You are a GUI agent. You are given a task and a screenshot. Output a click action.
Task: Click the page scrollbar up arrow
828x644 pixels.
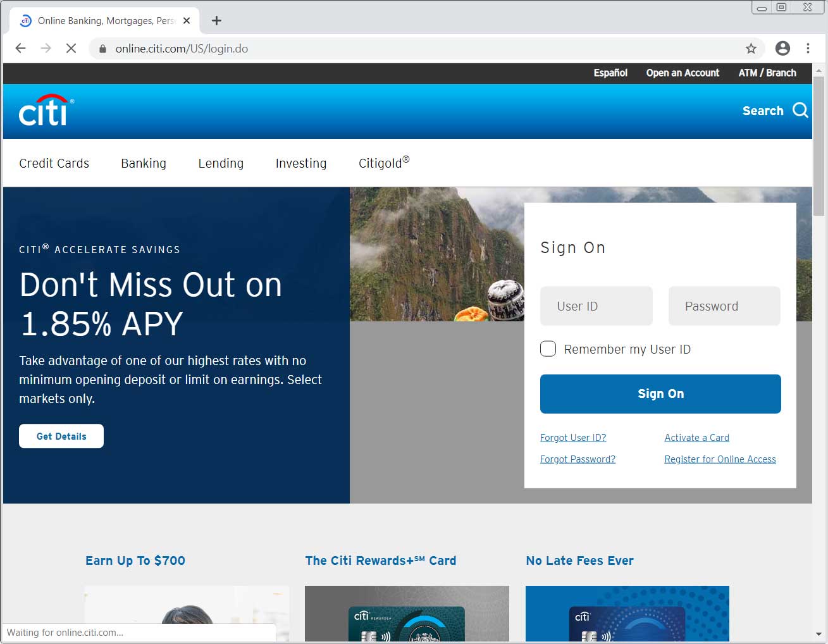[819, 70]
